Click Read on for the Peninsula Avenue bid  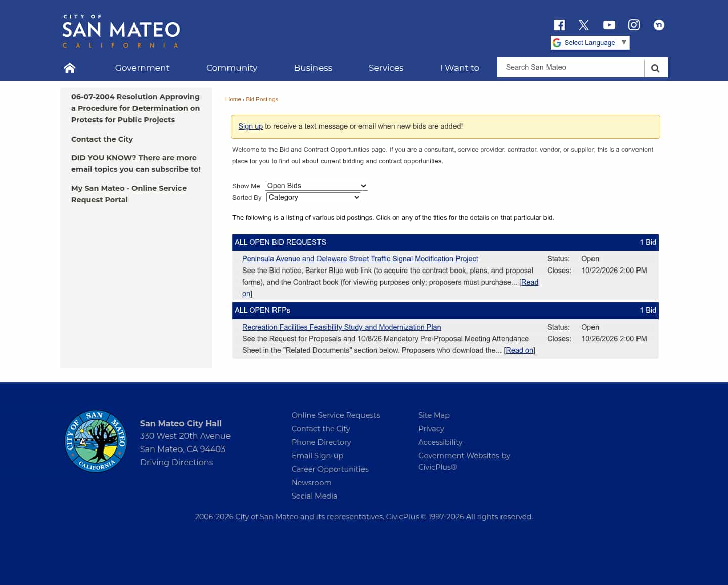coord(530,282)
